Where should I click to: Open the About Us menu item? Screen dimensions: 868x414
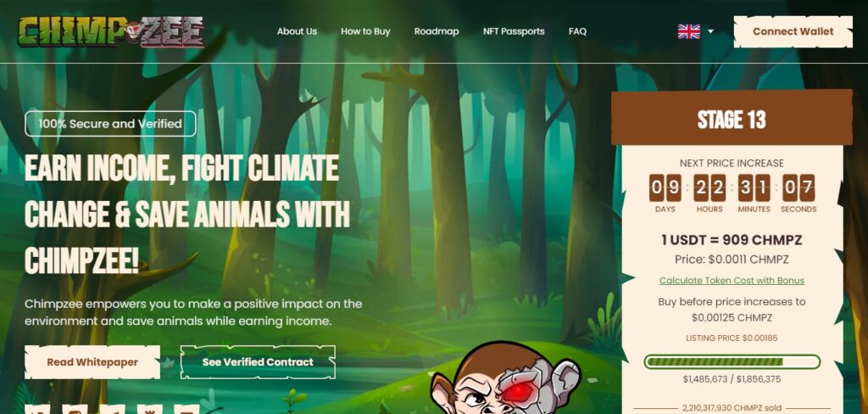pyautogui.click(x=297, y=31)
